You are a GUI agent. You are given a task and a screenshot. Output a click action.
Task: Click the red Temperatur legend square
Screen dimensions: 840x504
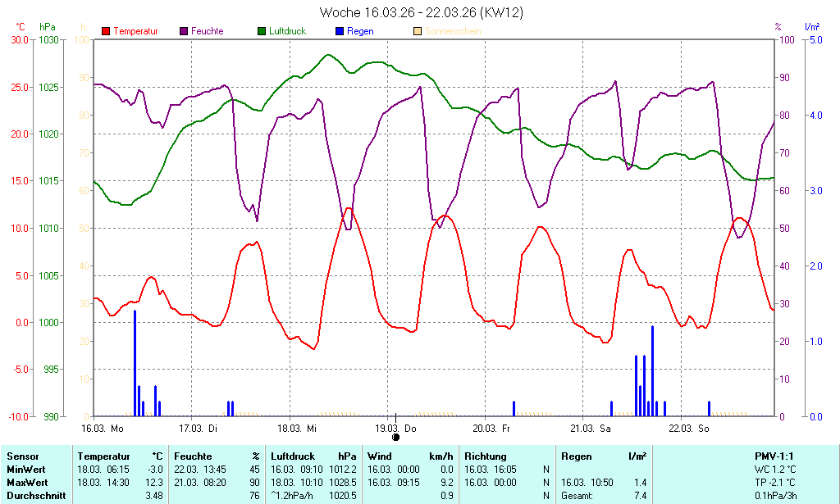(106, 31)
